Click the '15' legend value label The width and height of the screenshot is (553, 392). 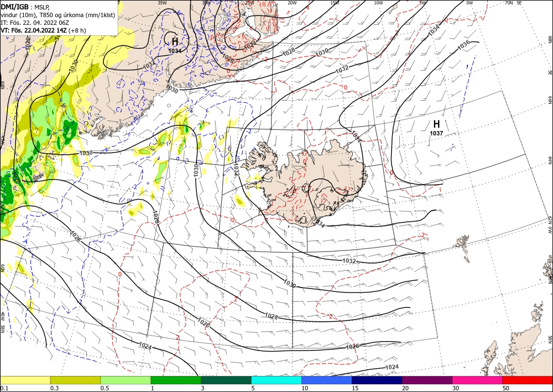coord(355,388)
